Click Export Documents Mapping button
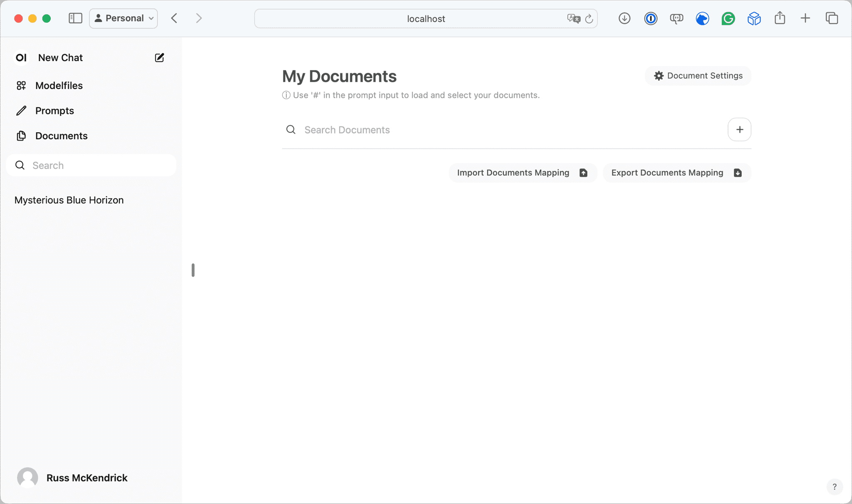 point(676,173)
